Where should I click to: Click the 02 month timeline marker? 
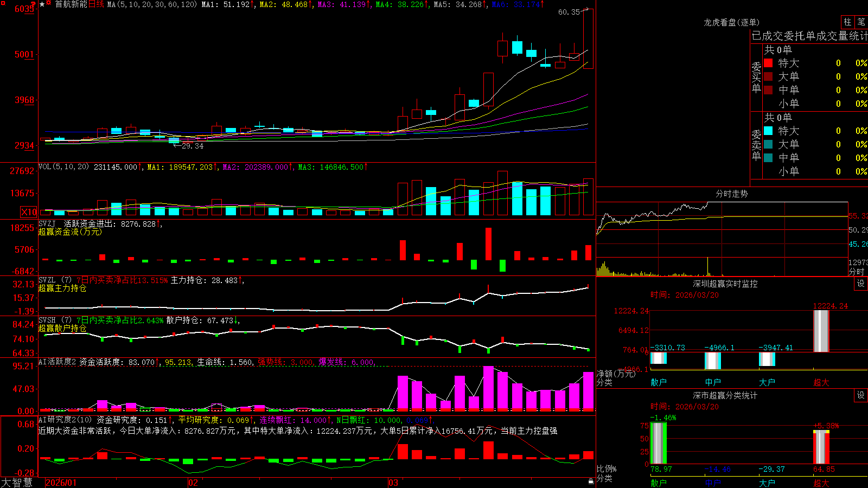tap(193, 483)
